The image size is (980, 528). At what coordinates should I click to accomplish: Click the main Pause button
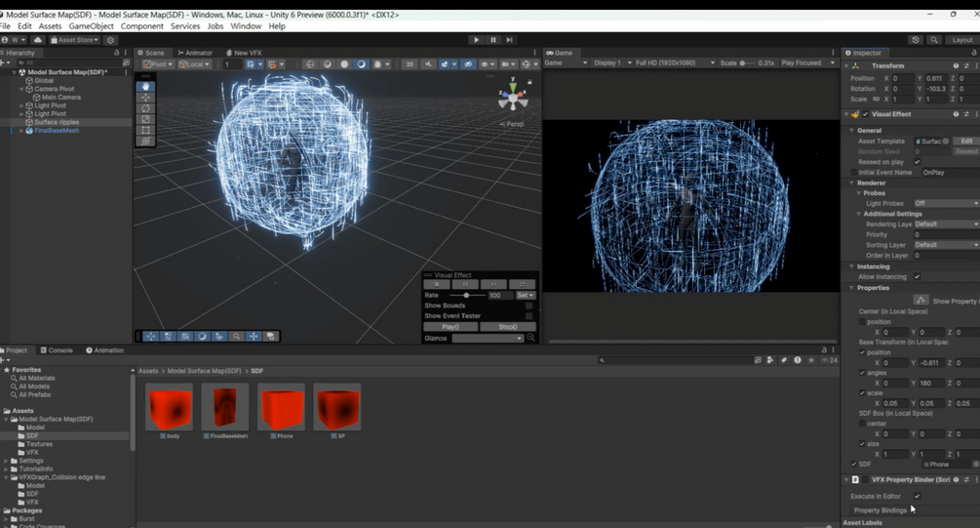pyautogui.click(x=493, y=39)
